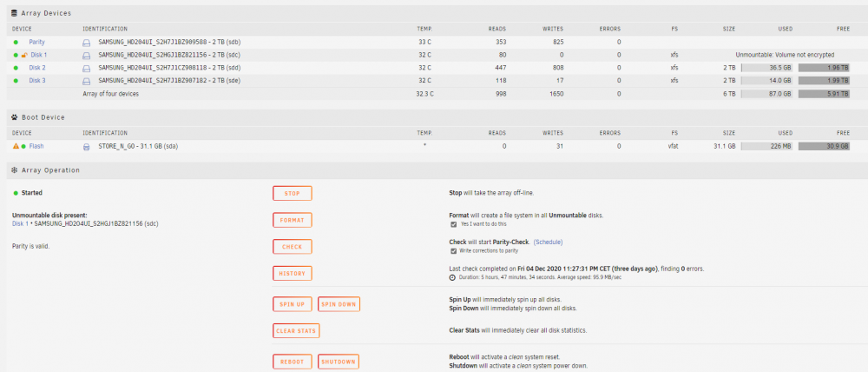Click the Boot Device FREE column header
Screen dimensions: 868x372
(843, 133)
